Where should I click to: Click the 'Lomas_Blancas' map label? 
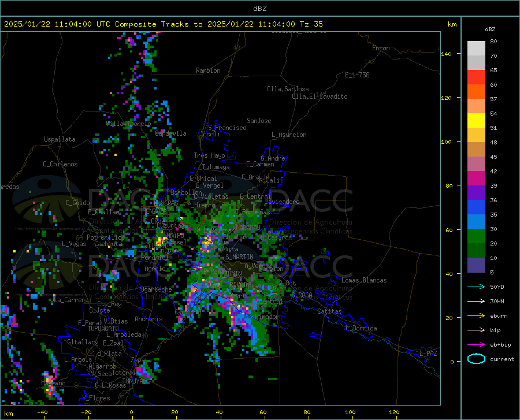pos(364,280)
